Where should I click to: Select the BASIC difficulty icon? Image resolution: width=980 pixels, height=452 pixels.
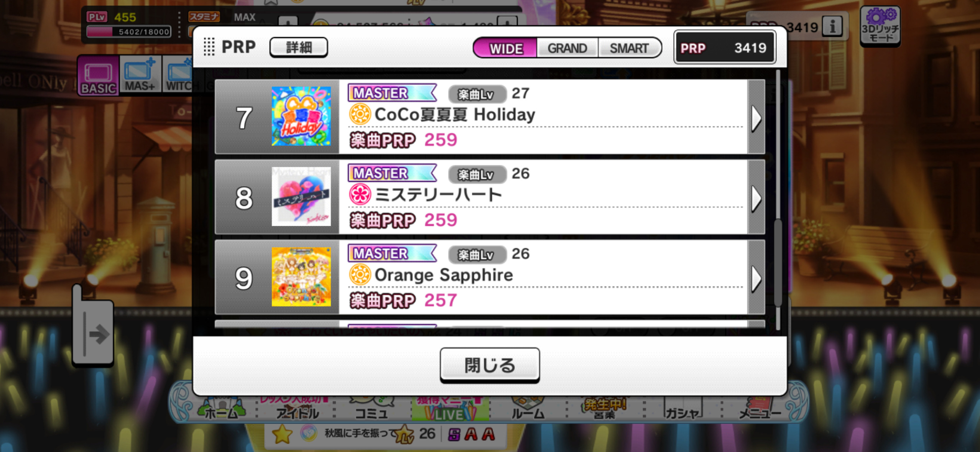pos(98,76)
